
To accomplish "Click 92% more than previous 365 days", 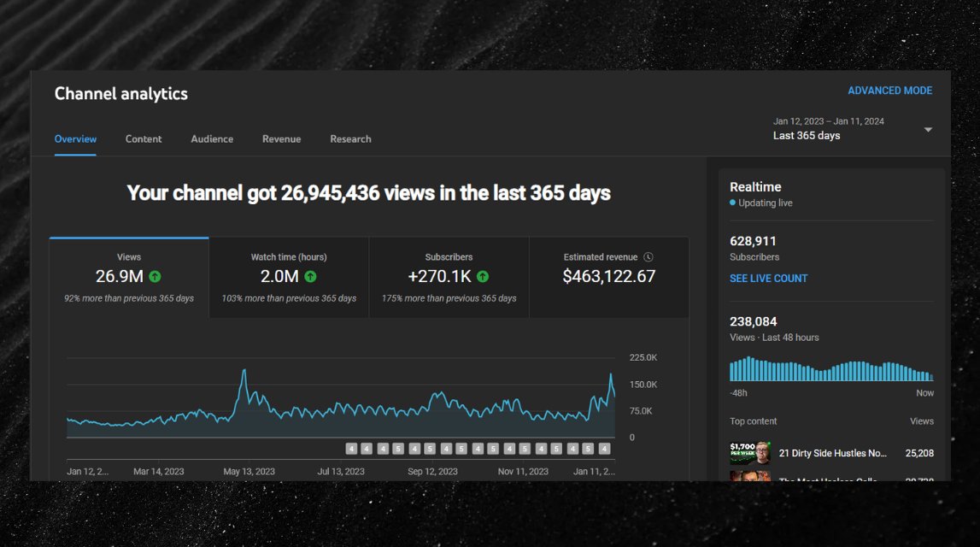I will pos(129,299).
